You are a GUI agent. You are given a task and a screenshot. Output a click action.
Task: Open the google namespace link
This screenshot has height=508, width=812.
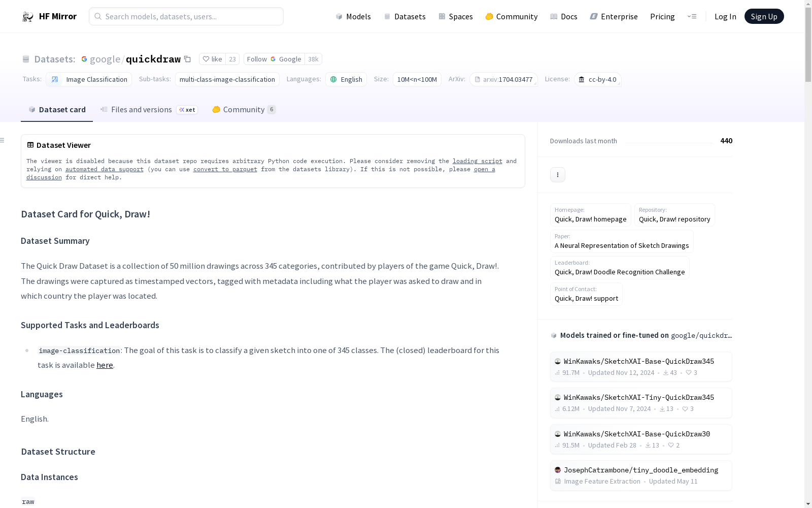coord(105,59)
